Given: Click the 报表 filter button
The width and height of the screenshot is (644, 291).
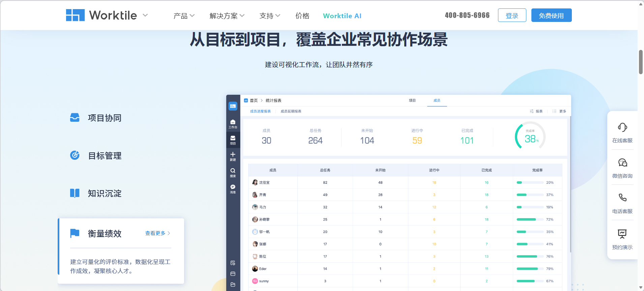Looking at the screenshot, I should click(536, 111).
